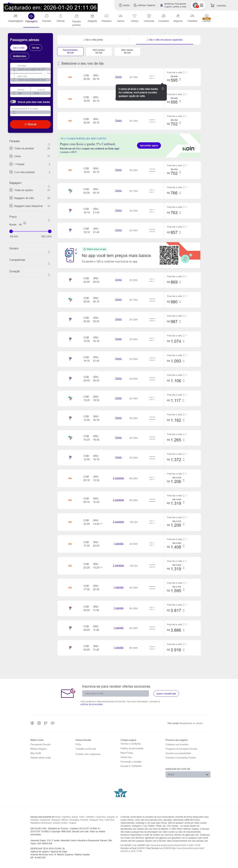Screen dimensions: 238x868
Task: Click the Cruzeiros ship icon
Action: click(163, 16)
